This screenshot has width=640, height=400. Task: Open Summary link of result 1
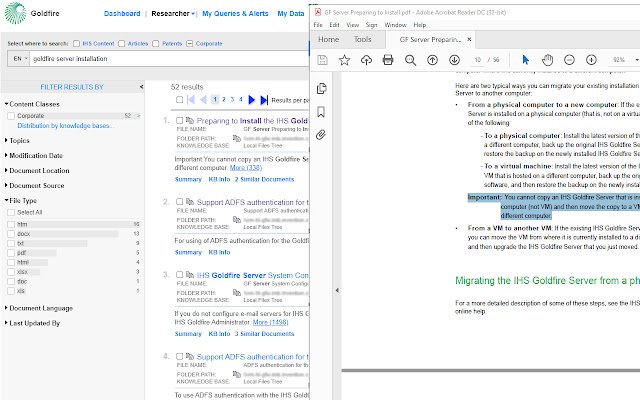point(188,179)
